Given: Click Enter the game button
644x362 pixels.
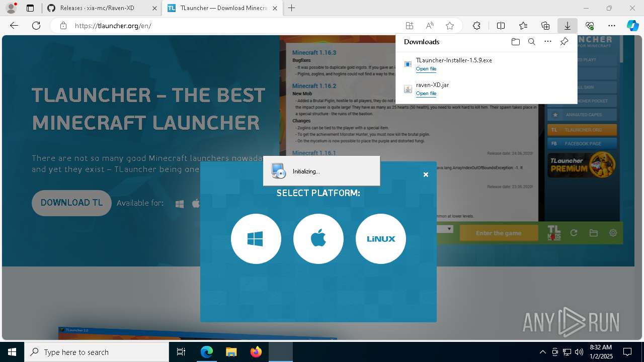Looking at the screenshot, I should coord(498,233).
